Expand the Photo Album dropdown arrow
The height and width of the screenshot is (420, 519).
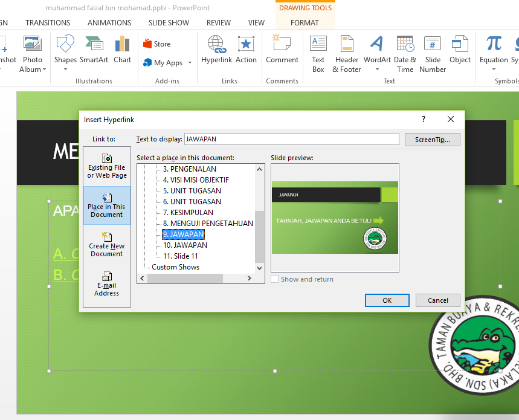44,69
